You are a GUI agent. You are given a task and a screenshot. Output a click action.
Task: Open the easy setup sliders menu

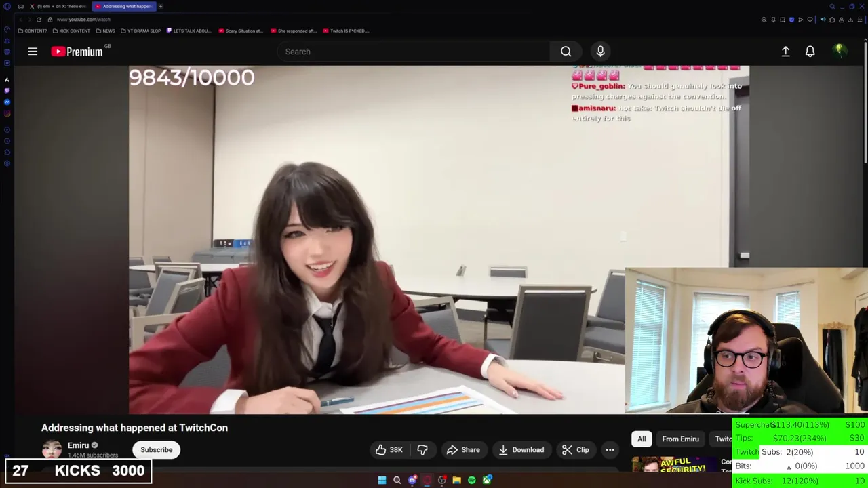coord(860,20)
